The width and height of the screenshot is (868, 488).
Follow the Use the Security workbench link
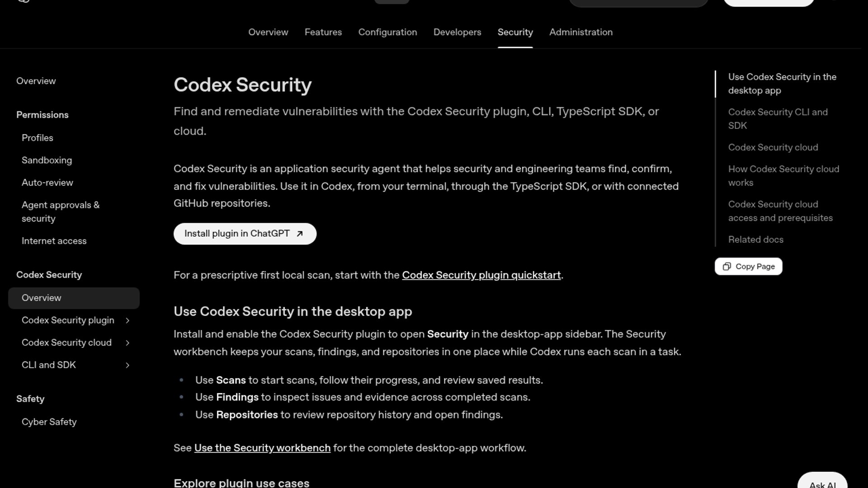click(x=262, y=448)
